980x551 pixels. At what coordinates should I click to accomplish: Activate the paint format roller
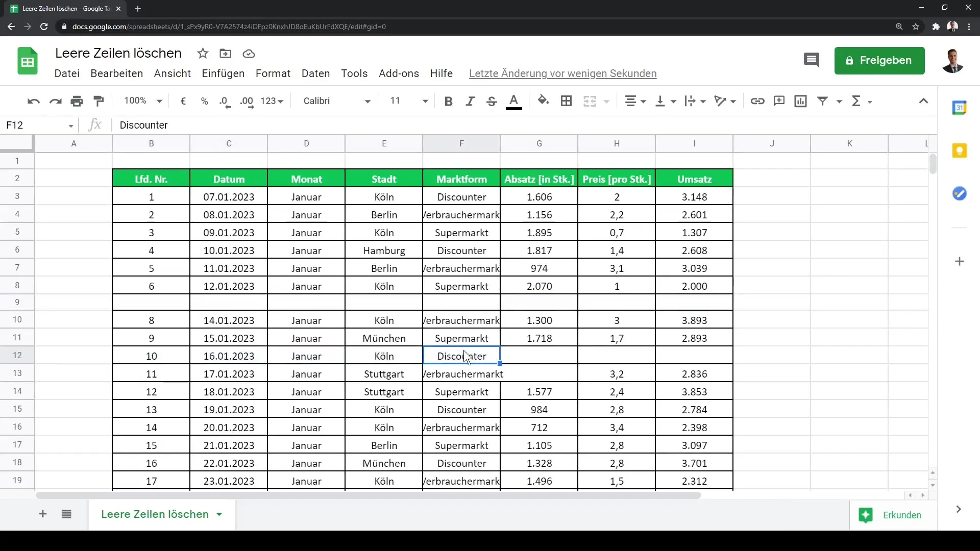[99, 101]
